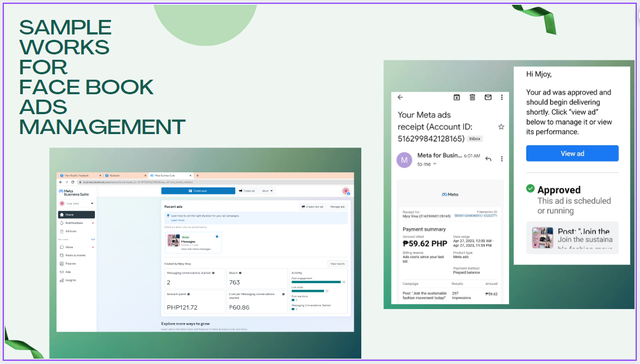Click the green Approved checkmark icon
Screen dimensions: 640x364
530,188
